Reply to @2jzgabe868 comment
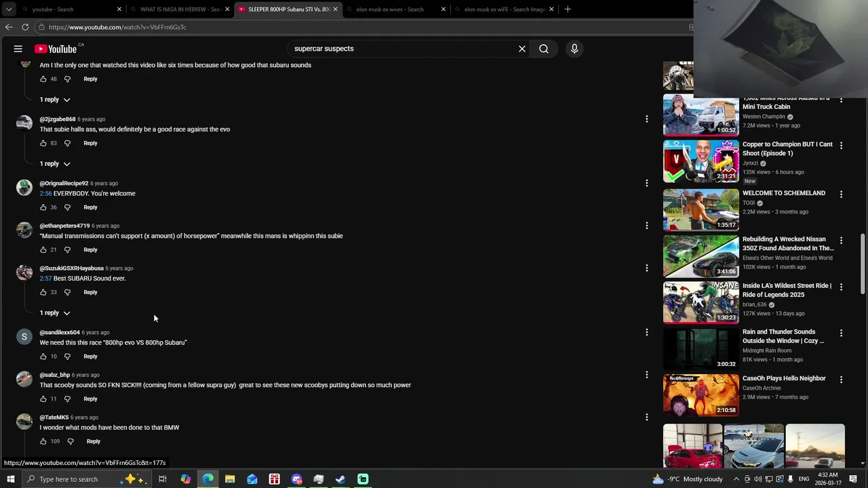 90,143
